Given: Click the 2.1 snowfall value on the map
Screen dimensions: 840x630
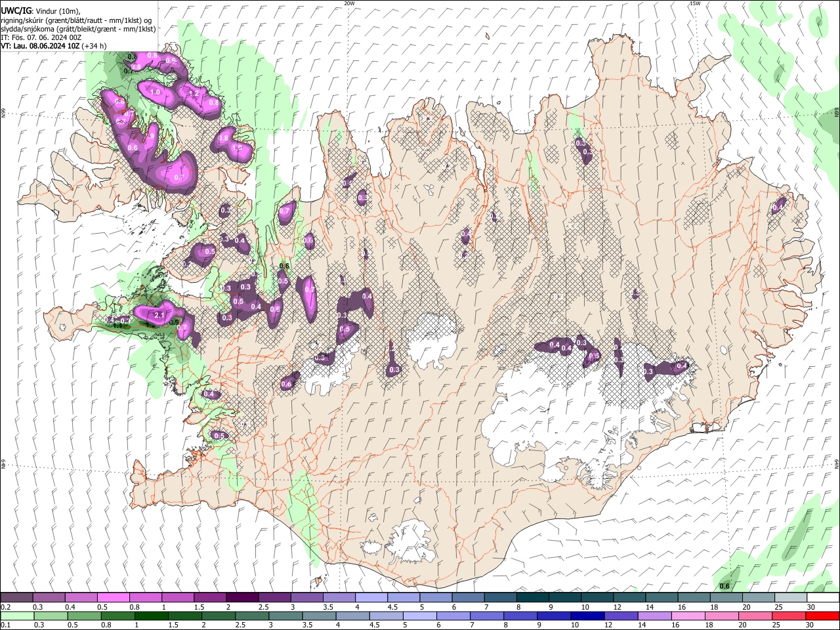Looking at the screenshot, I should point(159,316).
